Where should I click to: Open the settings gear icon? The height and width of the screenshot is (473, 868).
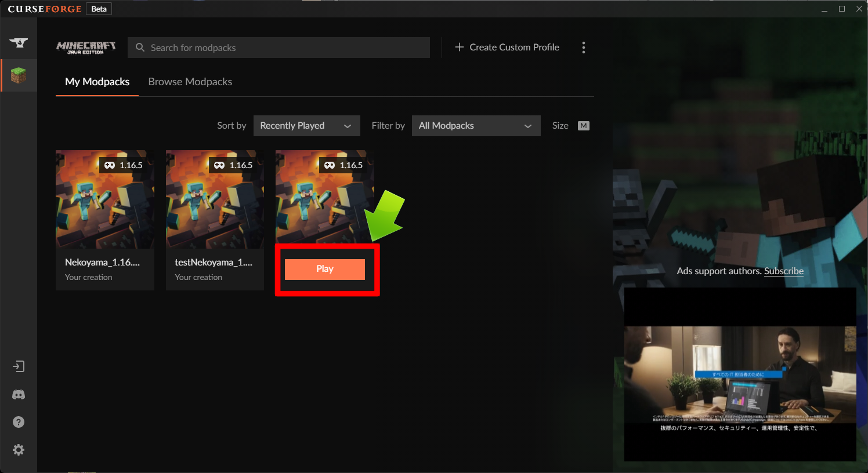coord(19,450)
